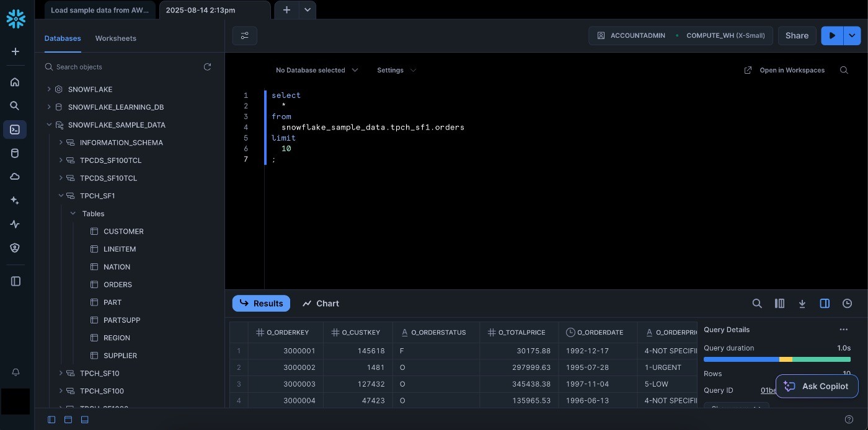868x430 pixels.
Task: Select the LINEITEM table
Action: tap(120, 249)
